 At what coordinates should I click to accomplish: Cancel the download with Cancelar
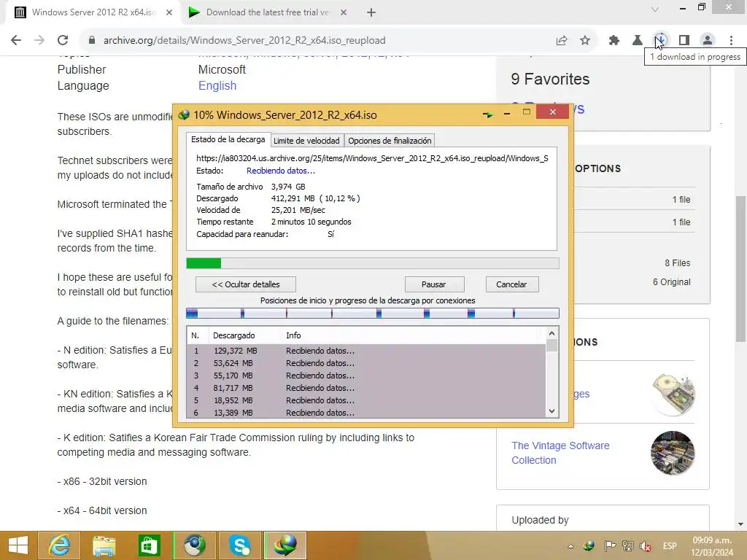pyautogui.click(x=511, y=284)
